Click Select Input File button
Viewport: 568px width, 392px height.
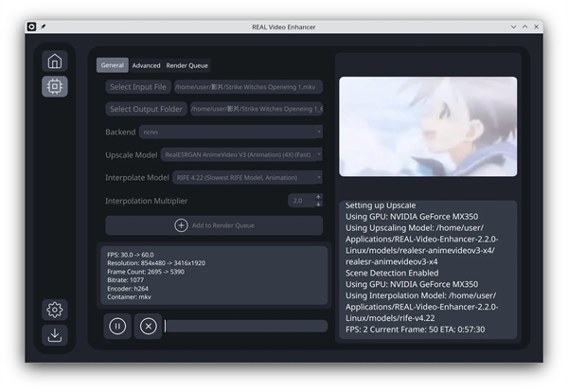coord(138,87)
